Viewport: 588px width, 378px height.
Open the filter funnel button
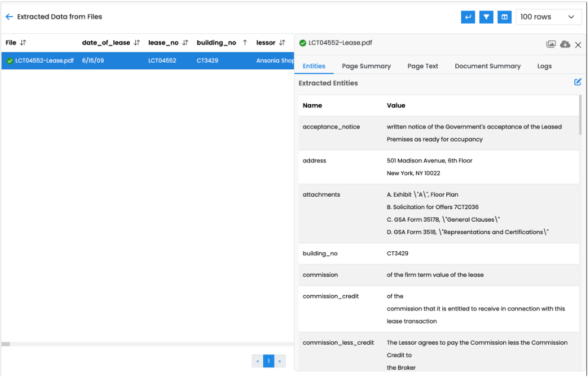click(486, 17)
